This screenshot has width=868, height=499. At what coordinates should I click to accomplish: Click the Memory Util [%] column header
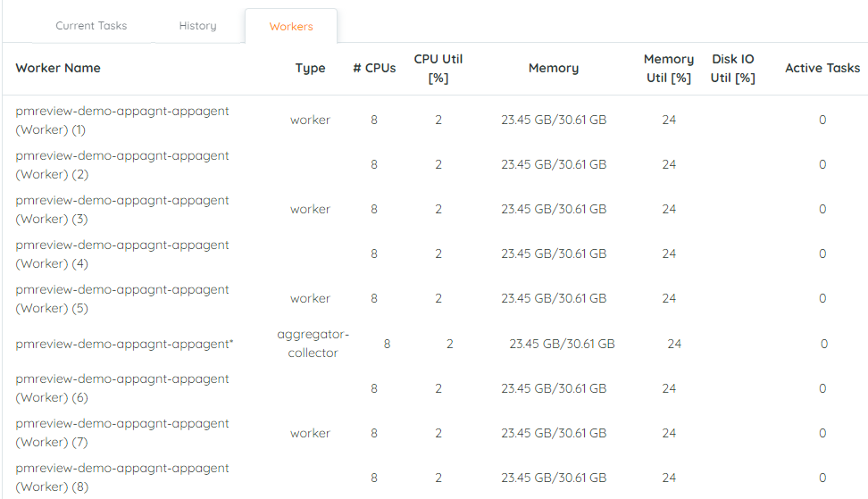coord(669,68)
